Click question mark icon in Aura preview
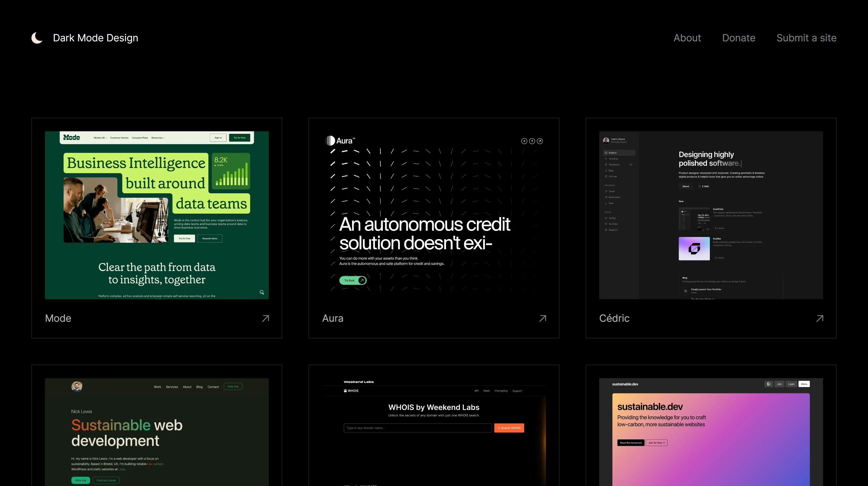 tap(532, 141)
